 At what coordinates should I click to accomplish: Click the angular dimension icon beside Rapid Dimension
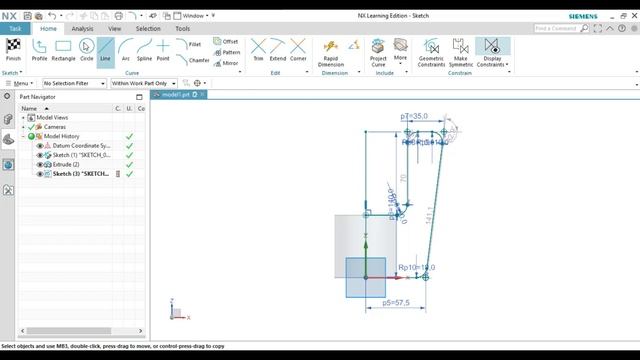[x=354, y=45]
